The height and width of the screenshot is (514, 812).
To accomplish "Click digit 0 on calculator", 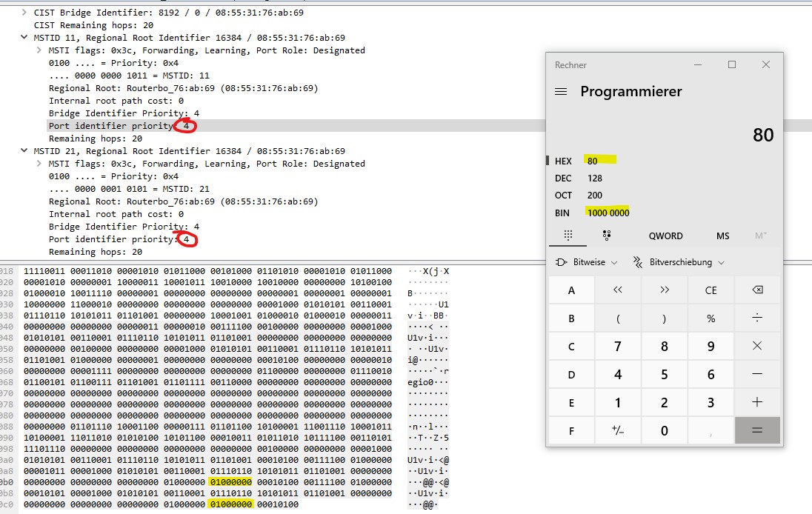I will pyautogui.click(x=665, y=430).
